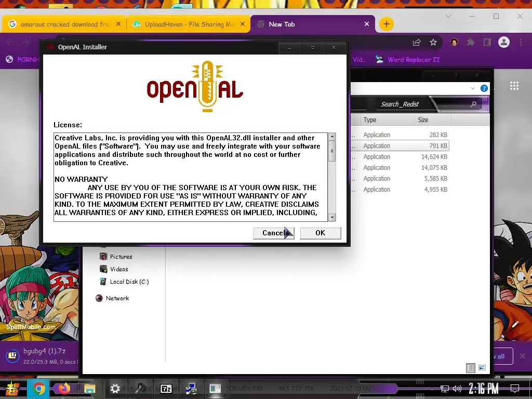Click the Explorer search magnifier icon
This screenshot has width=532, height=399.
(x=474, y=104)
